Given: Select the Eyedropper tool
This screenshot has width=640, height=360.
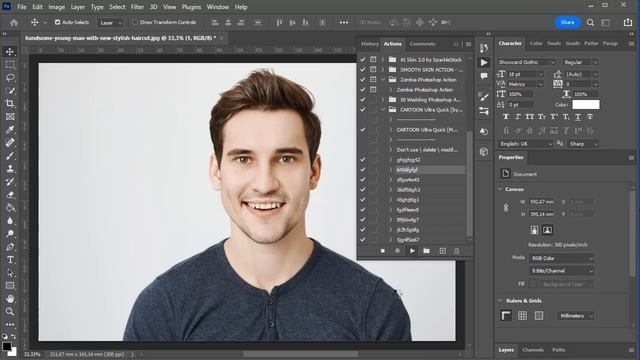Looking at the screenshot, I should tap(10, 130).
